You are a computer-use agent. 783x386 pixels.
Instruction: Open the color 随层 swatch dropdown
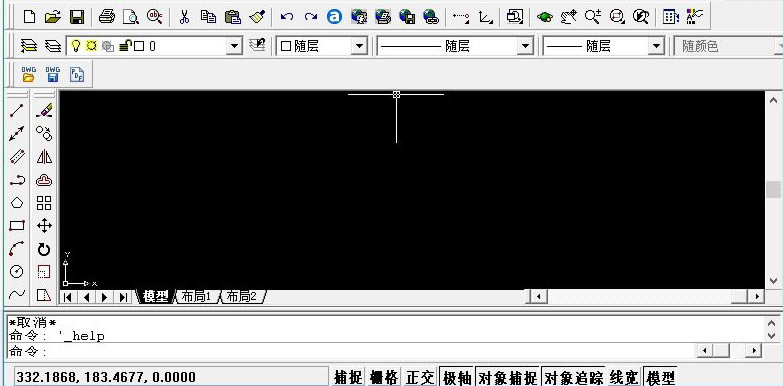[x=322, y=46]
